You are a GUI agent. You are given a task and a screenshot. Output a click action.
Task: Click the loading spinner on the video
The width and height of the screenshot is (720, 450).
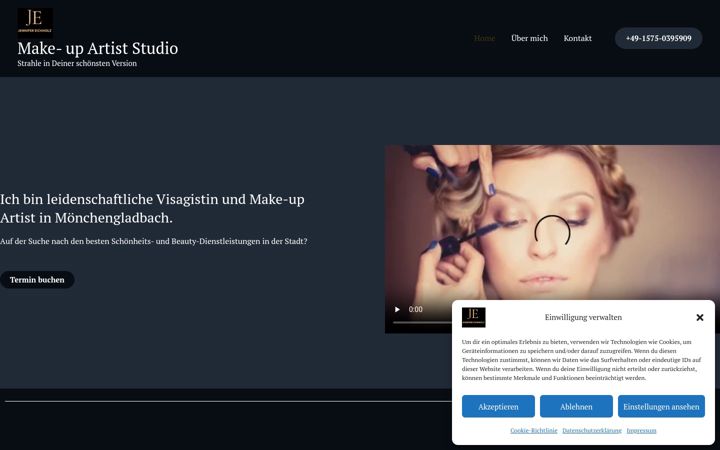pos(552,232)
